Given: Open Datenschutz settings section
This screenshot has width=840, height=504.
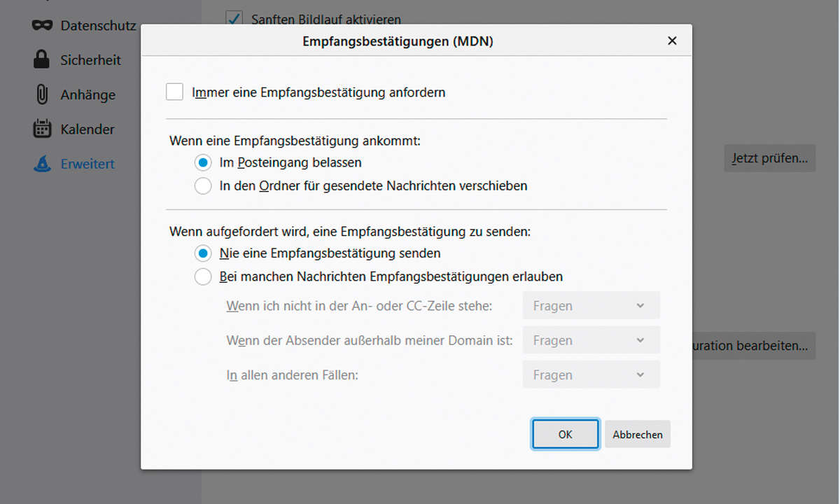Looking at the screenshot, I should (x=98, y=26).
